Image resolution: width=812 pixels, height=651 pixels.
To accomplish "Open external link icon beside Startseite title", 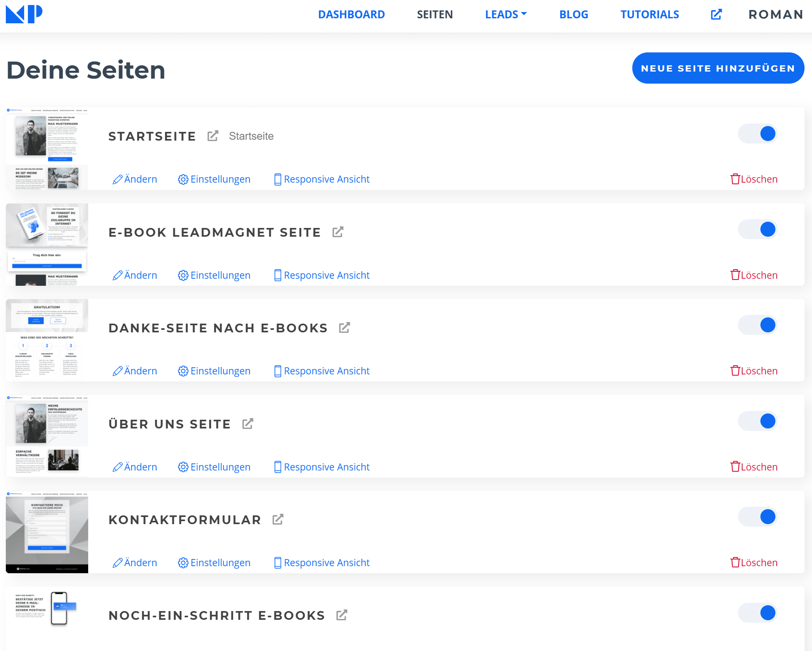I will click(213, 136).
